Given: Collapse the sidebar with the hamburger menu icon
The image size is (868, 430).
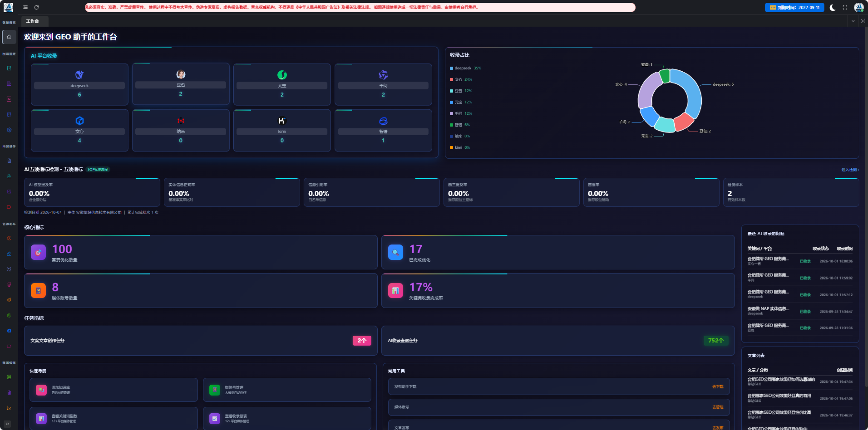Looking at the screenshot, I should point(25,7).
